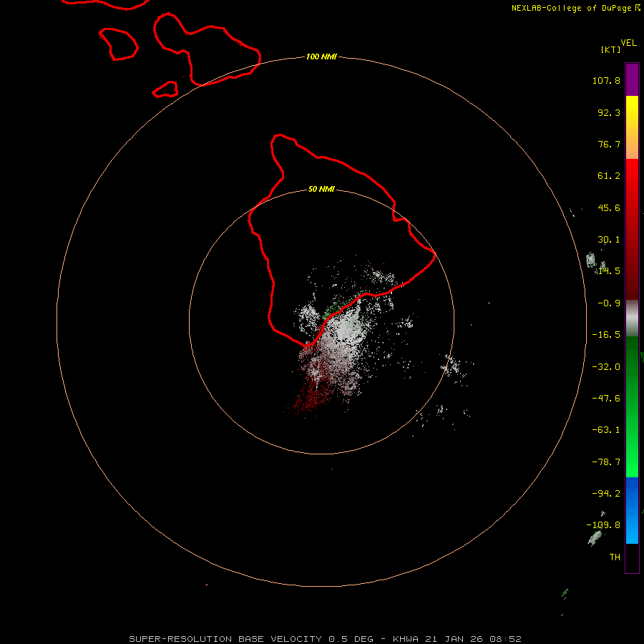Select the 61.2 legend value
The height and width of the screenshot is (644, 644).
coord(609,176)
